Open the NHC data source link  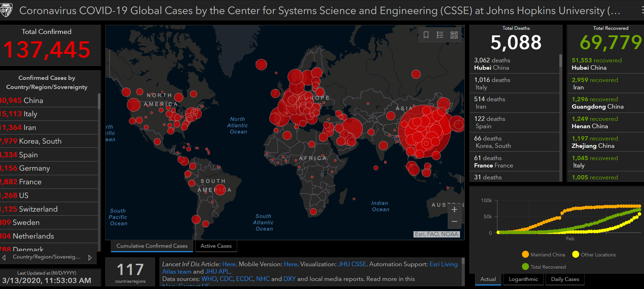263,279
